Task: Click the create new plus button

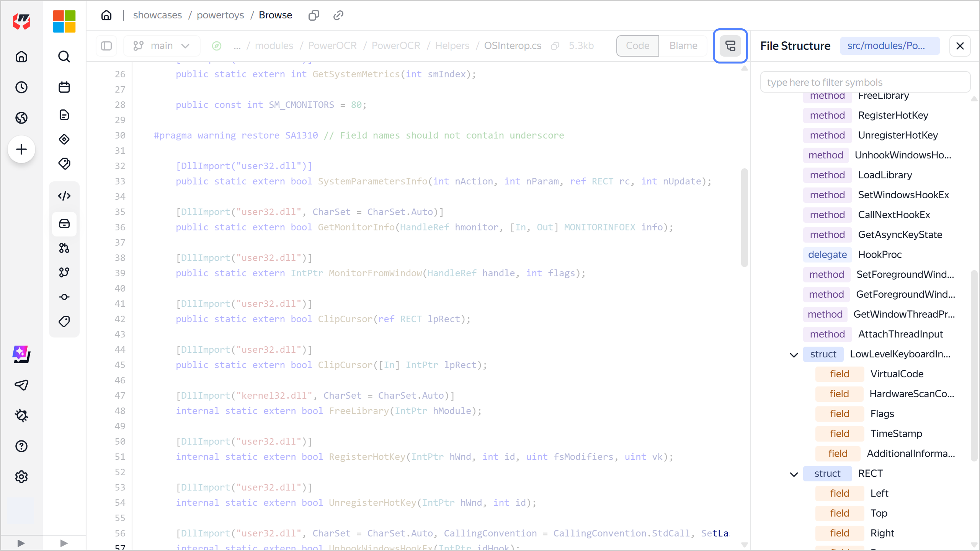Action: 21,149
